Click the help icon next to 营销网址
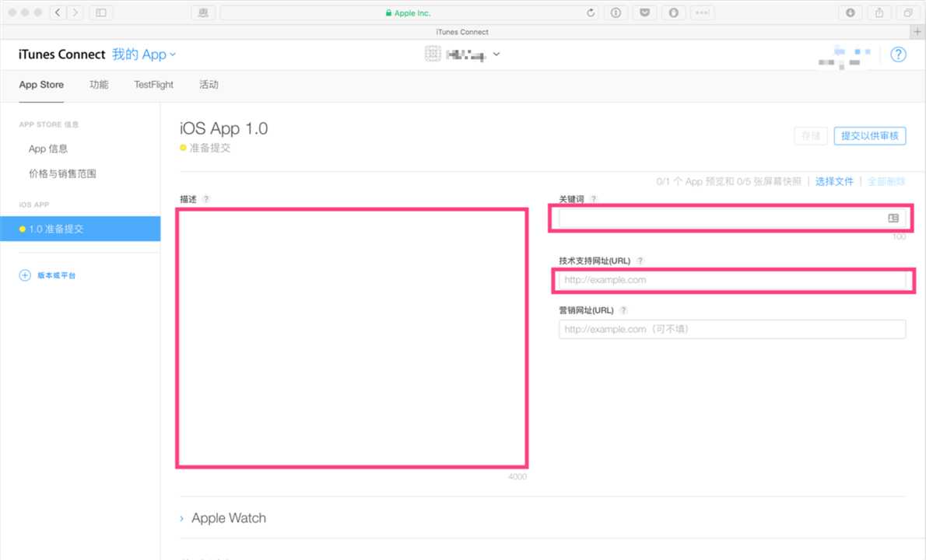 point(623,310)
